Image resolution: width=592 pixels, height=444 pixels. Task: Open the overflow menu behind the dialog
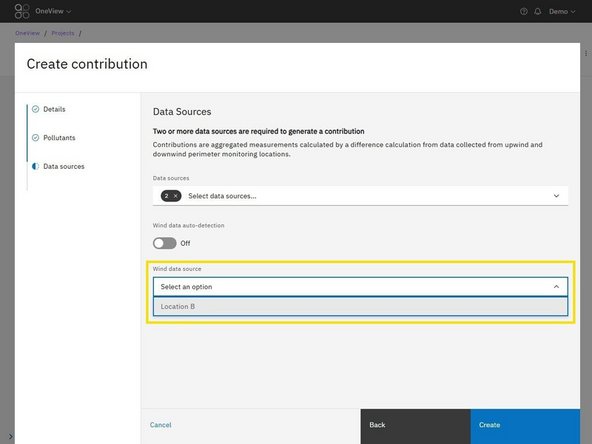pyautogui.click(x=586, y=53)
